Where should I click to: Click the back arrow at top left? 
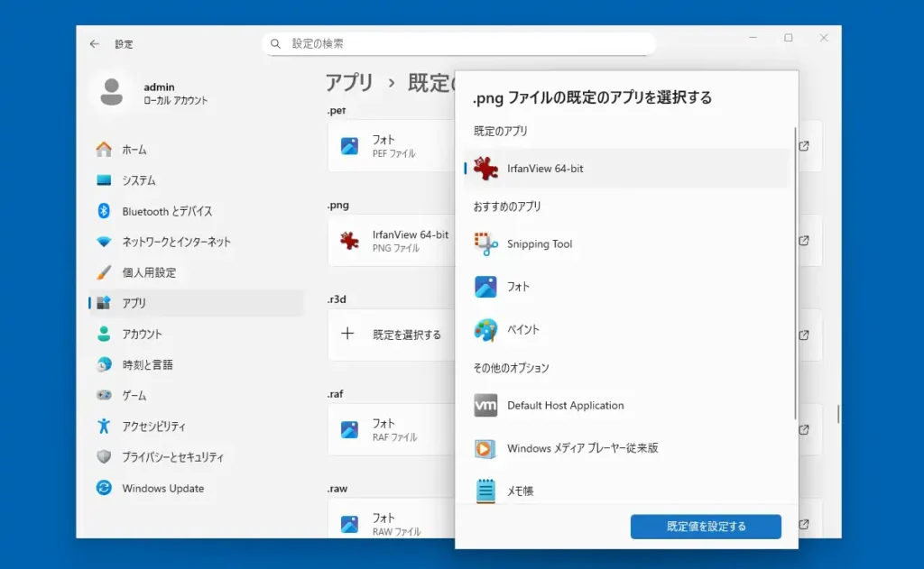point(94,43)
